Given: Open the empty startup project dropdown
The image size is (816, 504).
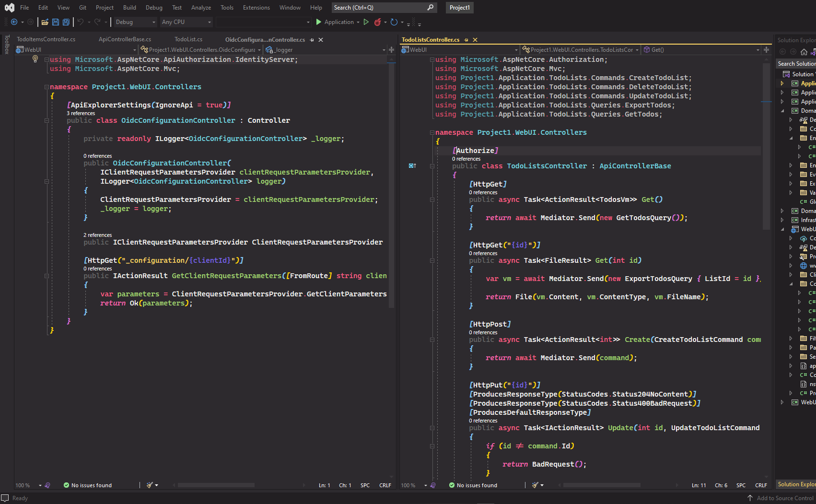Looking at the screenshot, I should [x=263, y=22].
